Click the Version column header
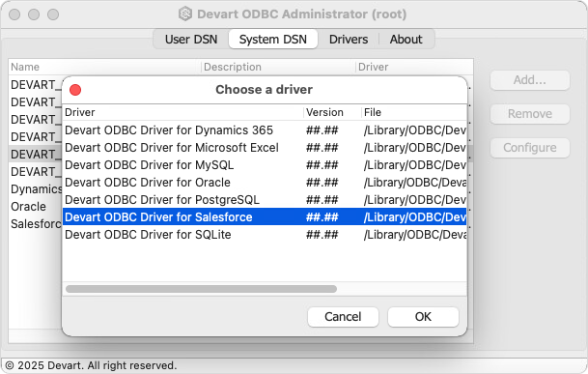Image resolution: width=588 pixels, height=374 pixels. (x=332, y=112)
